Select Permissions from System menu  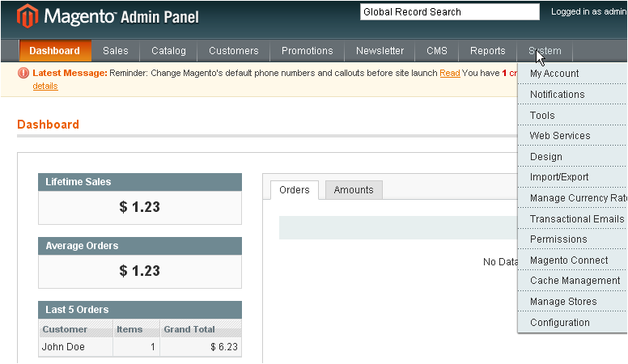tap(572, 239)
